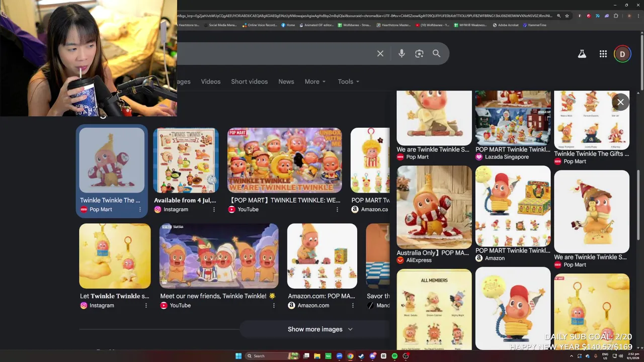Open 'Available from 4 Jul' Instagram image
The image size is (644, 362).
pos(186,160)
